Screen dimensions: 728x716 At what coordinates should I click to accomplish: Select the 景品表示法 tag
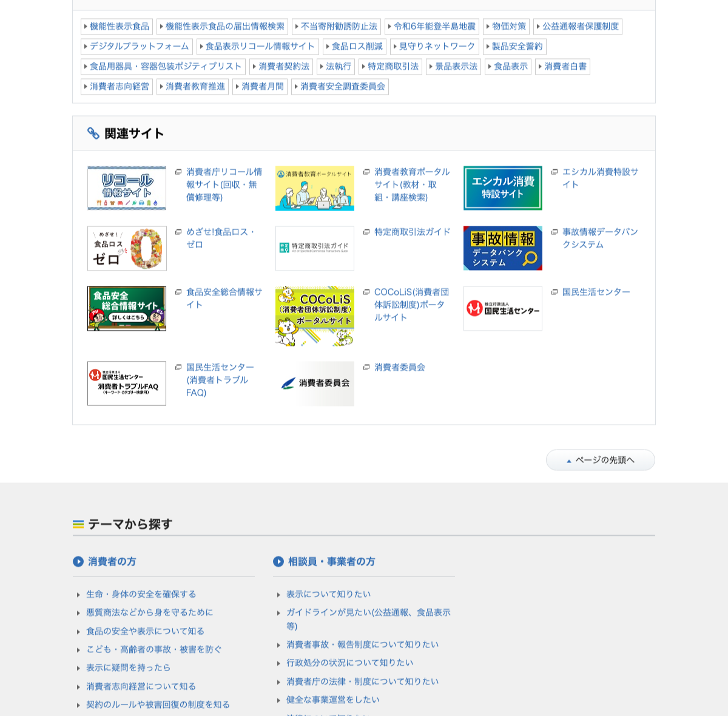point(454,67)
